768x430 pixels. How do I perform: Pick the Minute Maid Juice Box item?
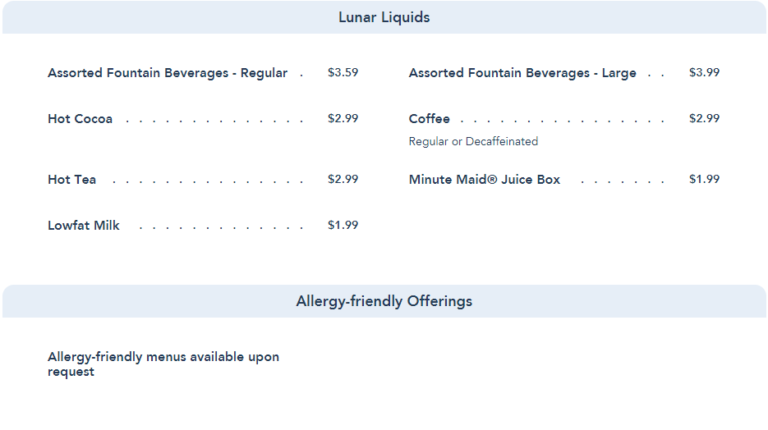484,180
